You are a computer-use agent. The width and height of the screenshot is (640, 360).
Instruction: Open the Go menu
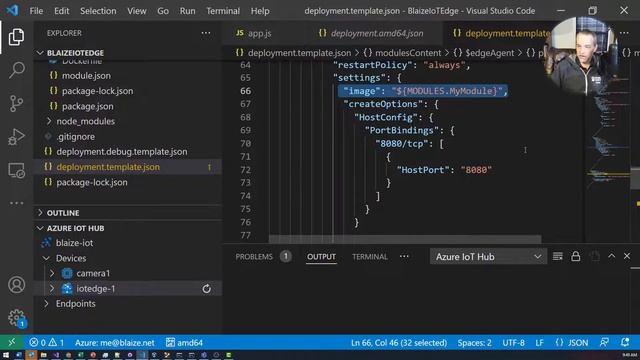tap(163, 11)
